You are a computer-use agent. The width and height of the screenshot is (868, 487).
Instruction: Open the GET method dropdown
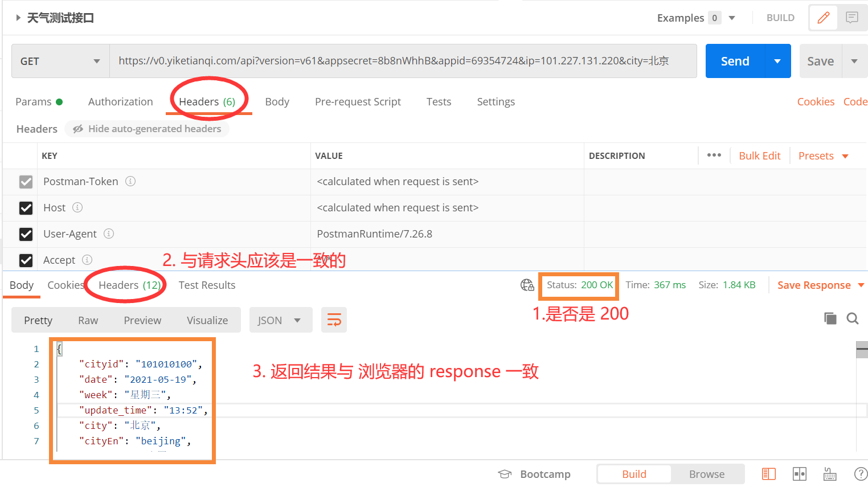(60, 61)
